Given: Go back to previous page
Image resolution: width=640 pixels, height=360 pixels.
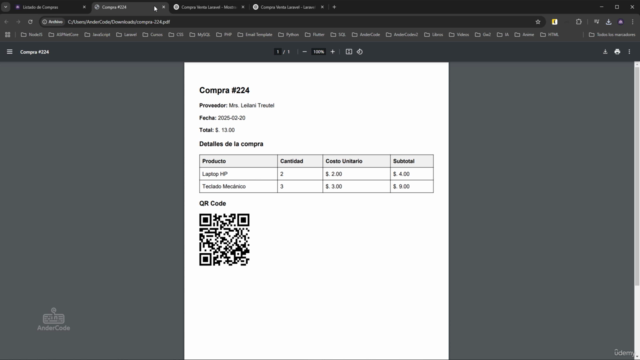Looking at the screenshot, I should coord(7,22).
